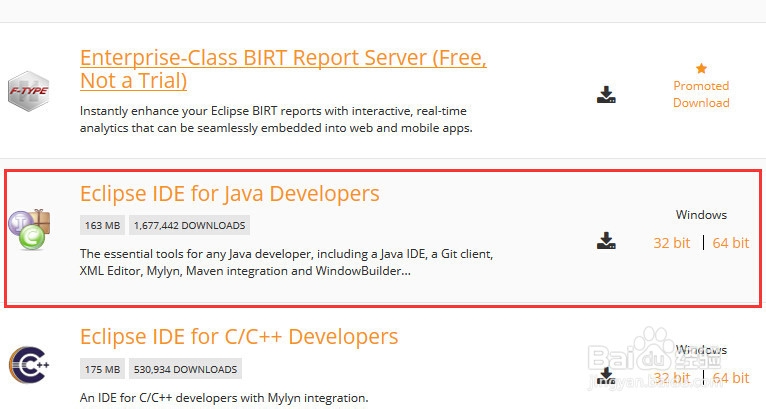Click the Java Developers description text

[x=286, y=262]
